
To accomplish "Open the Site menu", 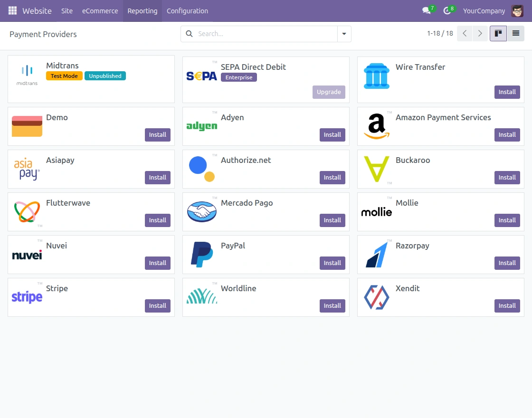I will click(67, 11).
